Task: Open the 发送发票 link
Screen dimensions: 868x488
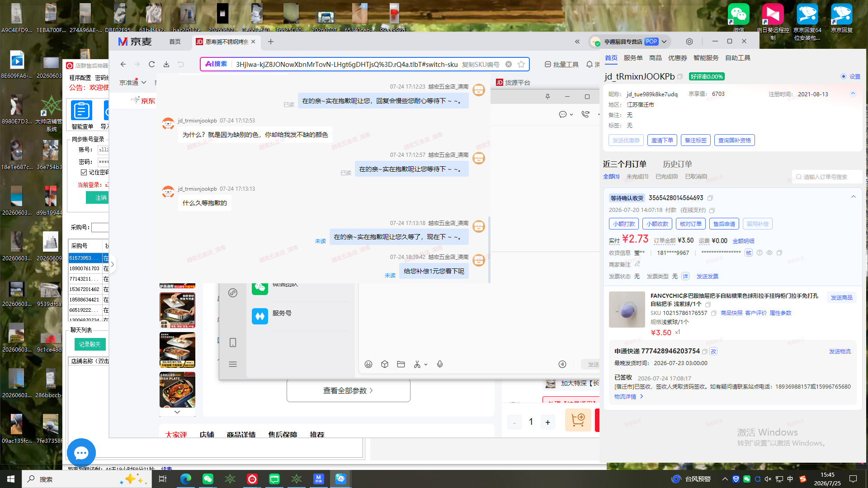Action: tap(708, 276)
